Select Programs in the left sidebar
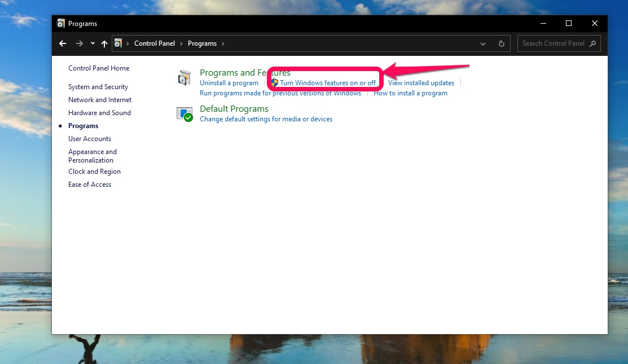Screen dimensions: 628x364 [x=84, y=126]
